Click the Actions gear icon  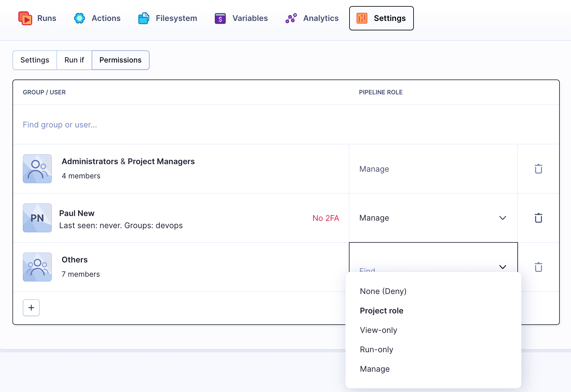coord(79,18)
